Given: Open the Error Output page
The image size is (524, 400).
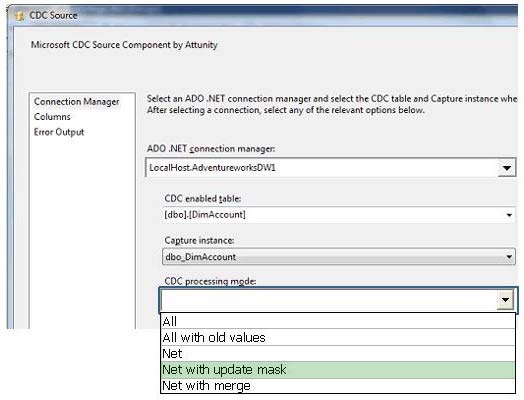Looking at the screenshot, I should pyautogui.click(x=59, y=132).
